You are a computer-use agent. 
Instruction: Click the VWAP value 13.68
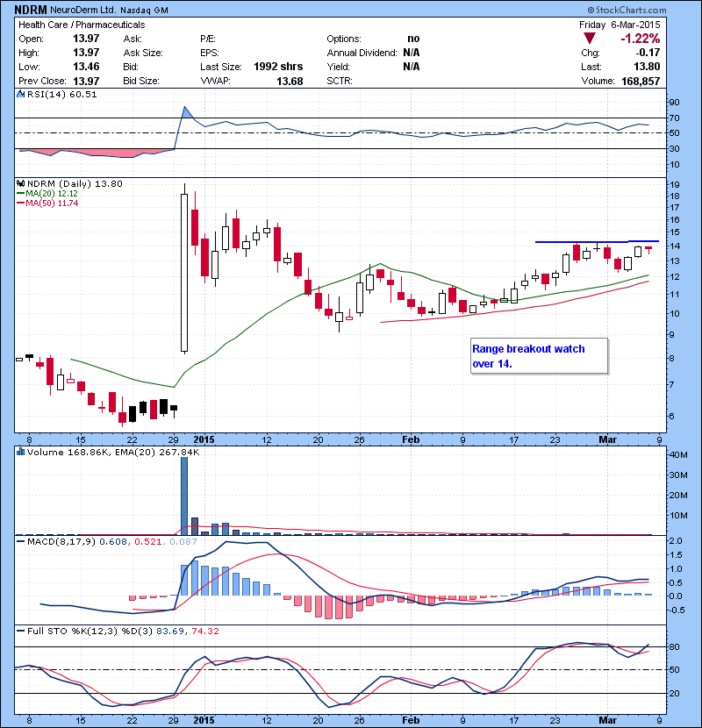tap(290, 81)
